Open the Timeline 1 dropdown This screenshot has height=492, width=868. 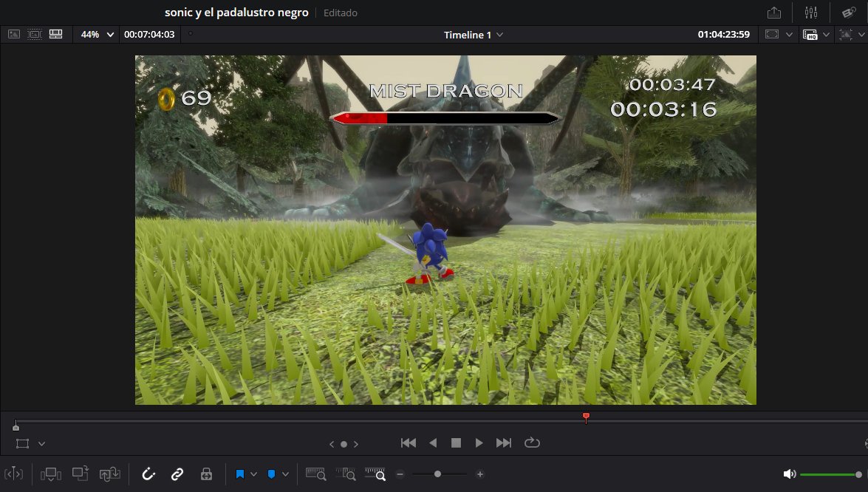[x=474, y=35]
